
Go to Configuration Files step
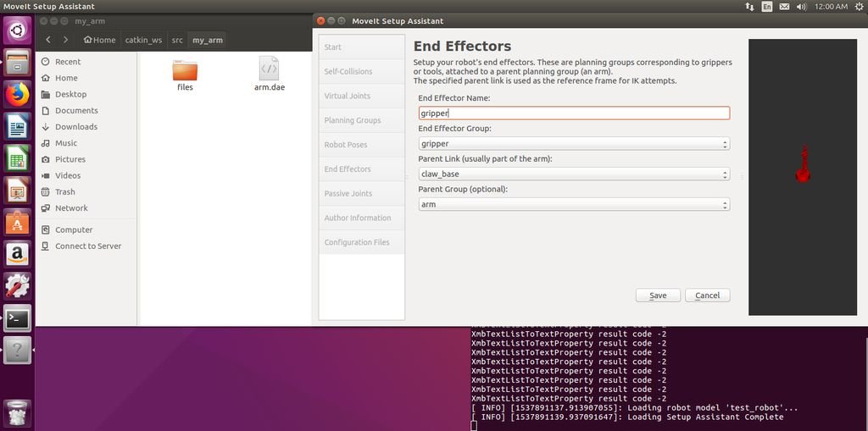coord(361,242)
